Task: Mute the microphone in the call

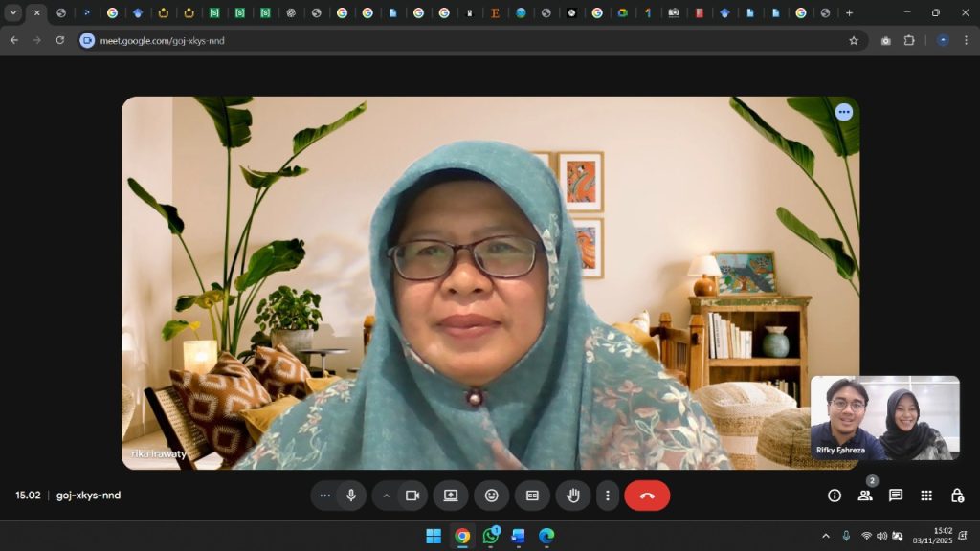Action: click(x=351, y=496)
